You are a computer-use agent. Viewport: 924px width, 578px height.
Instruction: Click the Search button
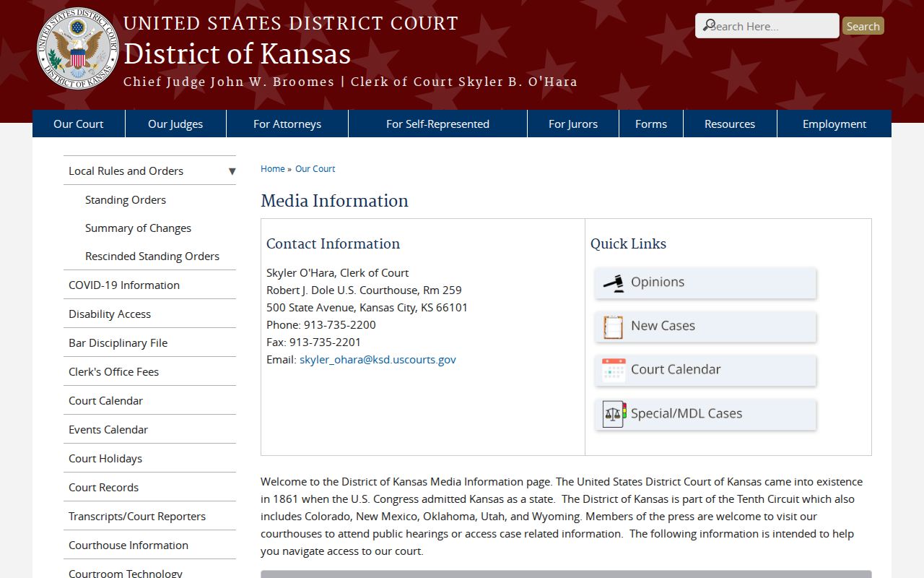pyautogui.click(x=863, y=26)
